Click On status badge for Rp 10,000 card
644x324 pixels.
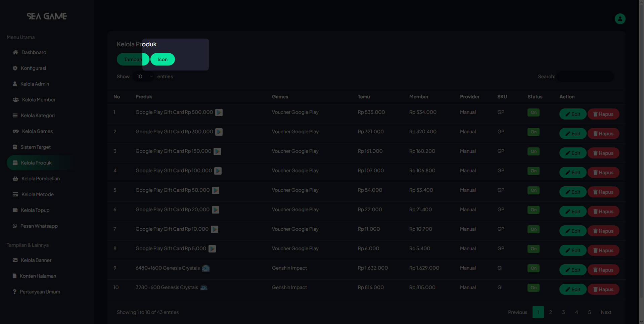(534, 229)
